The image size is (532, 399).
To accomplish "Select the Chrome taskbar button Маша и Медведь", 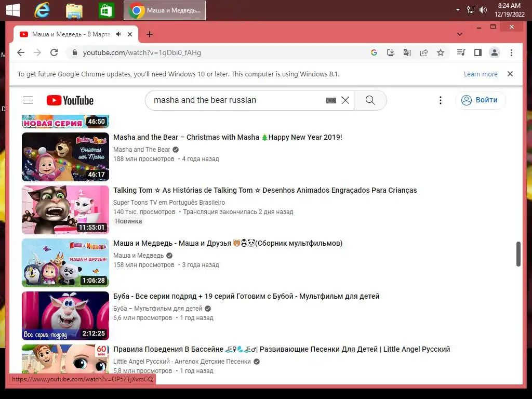I will (x=165, y=10).
